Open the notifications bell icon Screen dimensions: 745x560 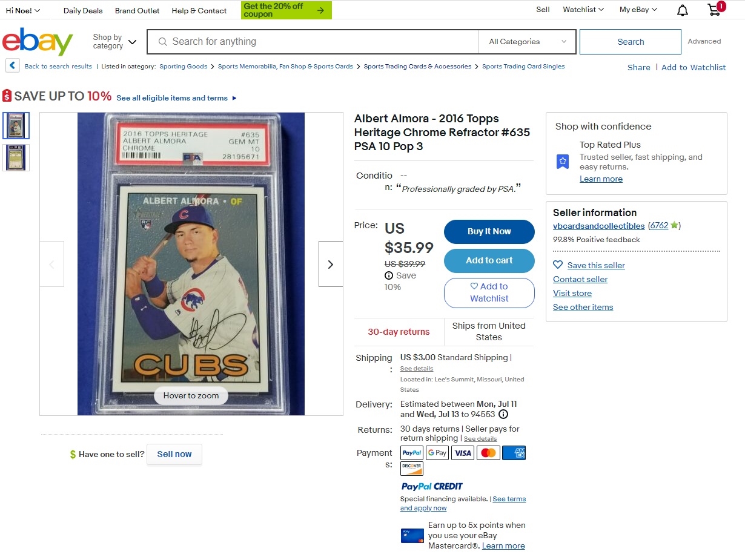[x=682, y=10]
